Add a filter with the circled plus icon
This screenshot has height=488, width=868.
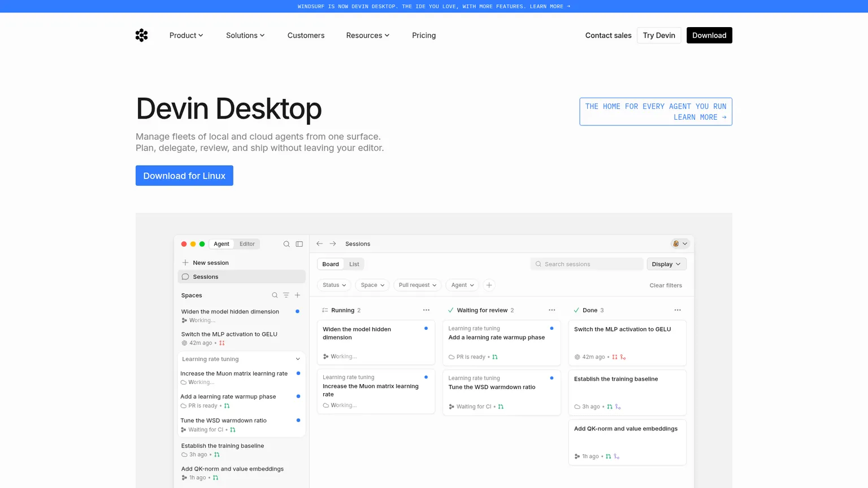pyautogui.click(x=489, y=285)
